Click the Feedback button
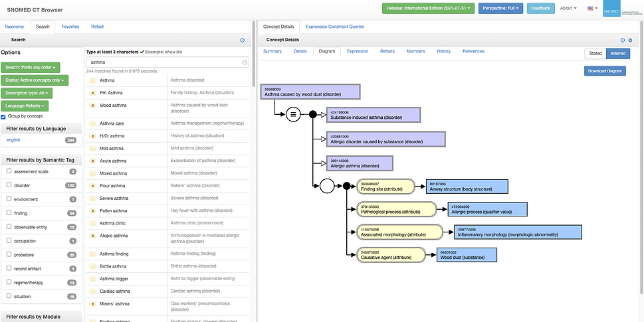Image resolution: width=644 pixels, height=322 pixels. click(541, 8)
